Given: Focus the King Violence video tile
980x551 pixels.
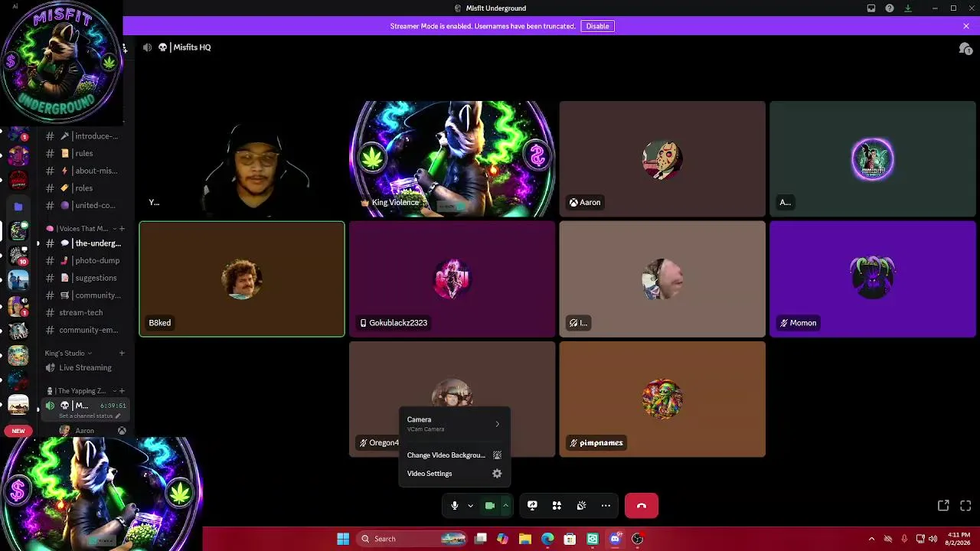Looking at the screenshot, I should click(452, 159).
